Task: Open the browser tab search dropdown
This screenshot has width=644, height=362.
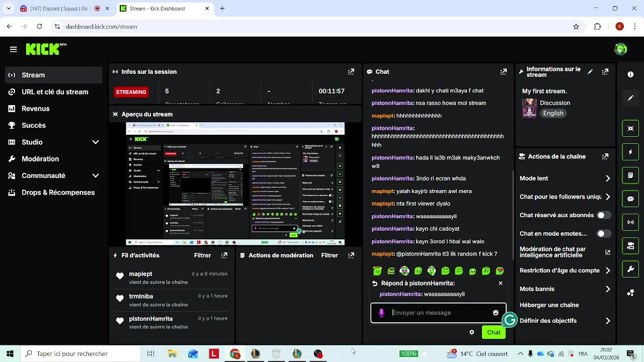Action: pyautogui.click(x=9, y=9)
